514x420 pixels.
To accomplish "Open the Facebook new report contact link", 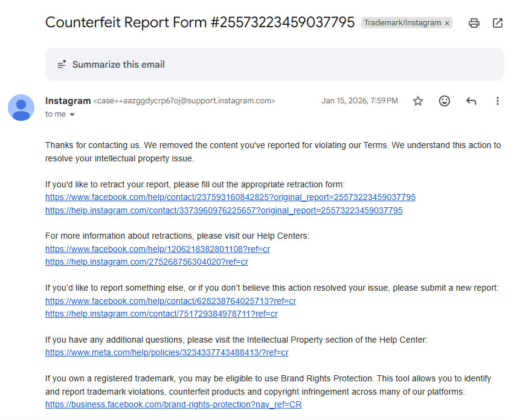I will point(170,301).
